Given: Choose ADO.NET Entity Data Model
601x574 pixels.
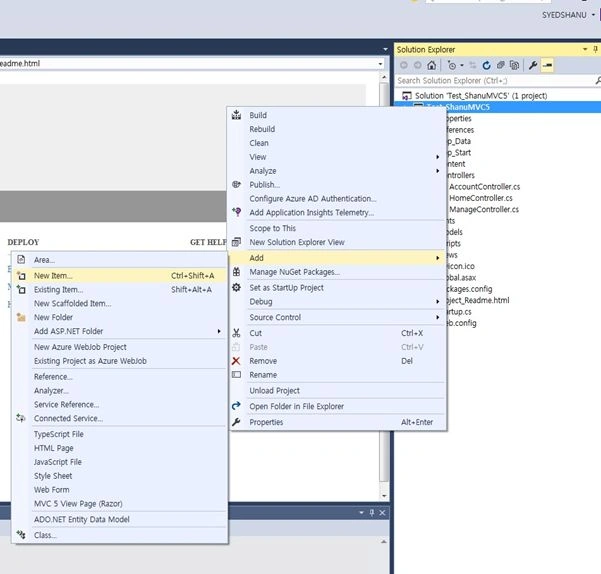Looking at the screenshot, I should 120,519.
